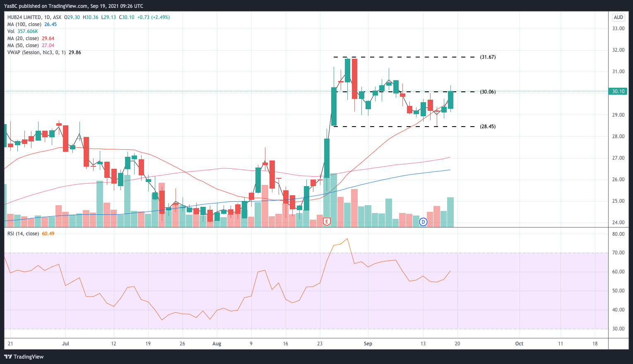Click the RSI 30.00 axis value

[619, 329]
